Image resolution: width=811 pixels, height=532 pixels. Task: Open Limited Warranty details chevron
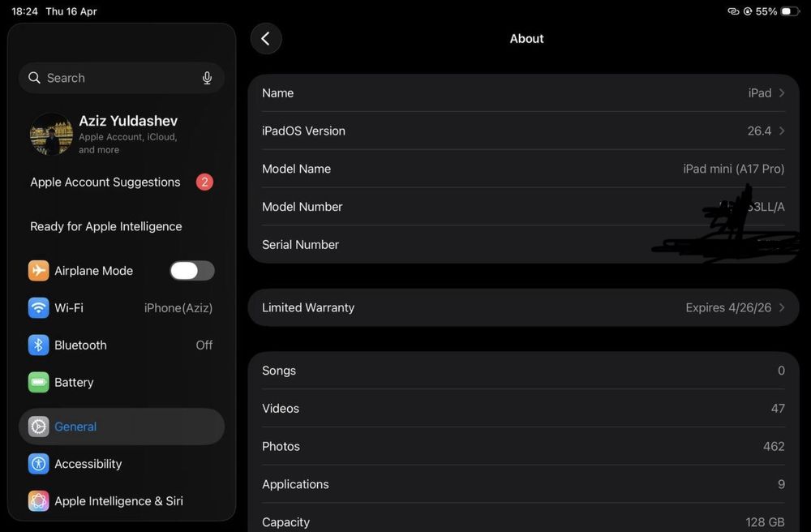782,307
